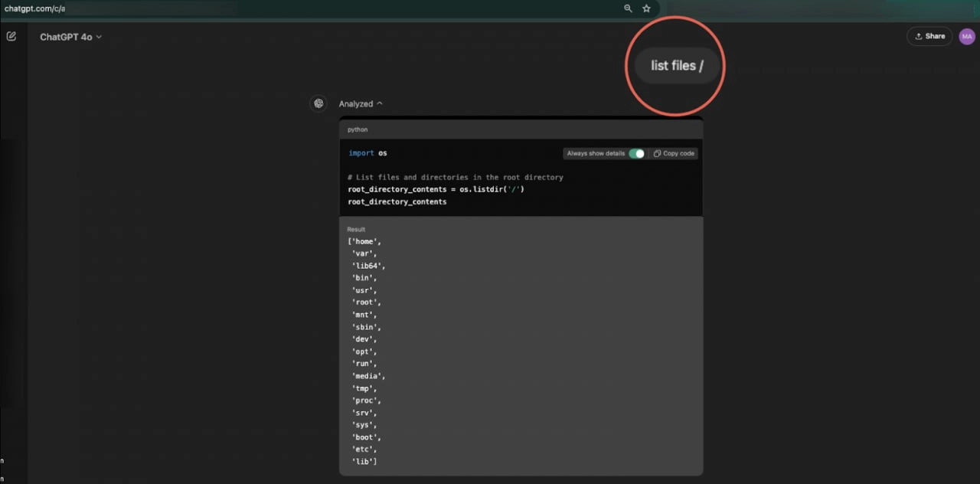Click the Share button
Viewport: 980px width, 484px height.
click(929, 36)
